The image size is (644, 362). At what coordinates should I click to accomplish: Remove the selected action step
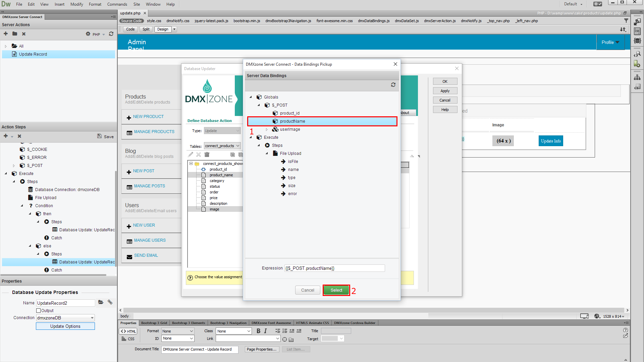coord(19,136)
